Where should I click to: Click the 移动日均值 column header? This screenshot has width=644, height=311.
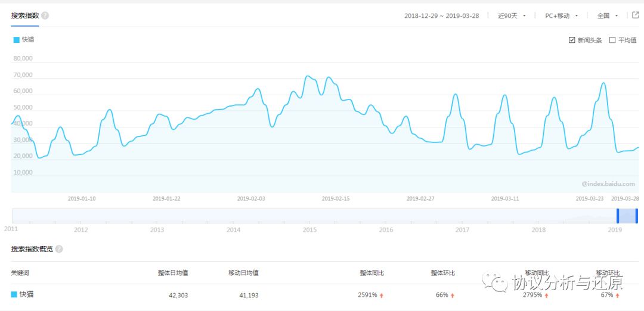[243, 273]
